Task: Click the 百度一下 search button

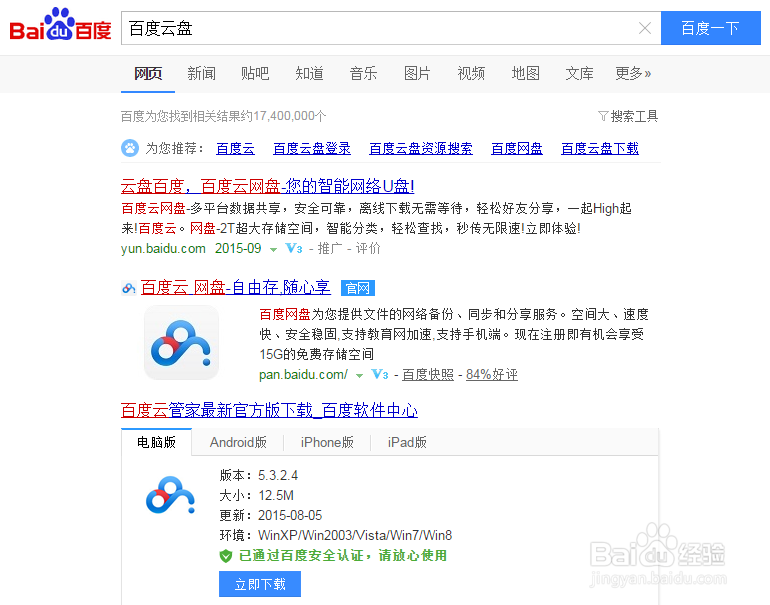Action: (x=711, y=28)
